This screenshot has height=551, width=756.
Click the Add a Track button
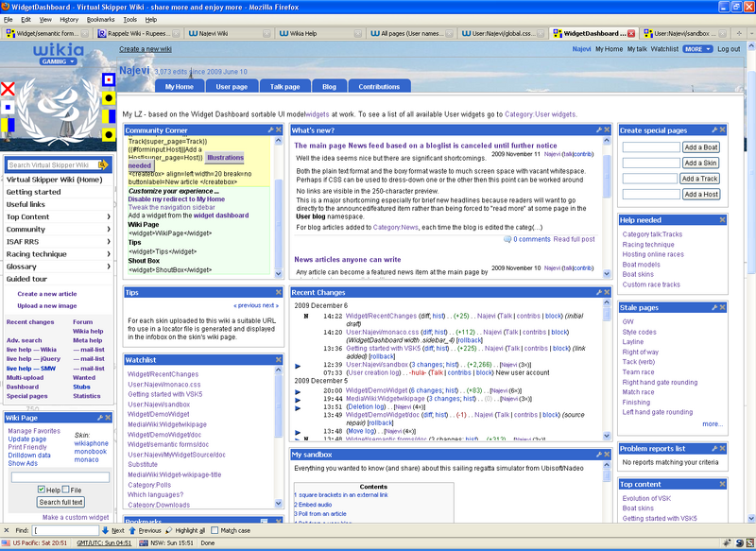point(700,179)
